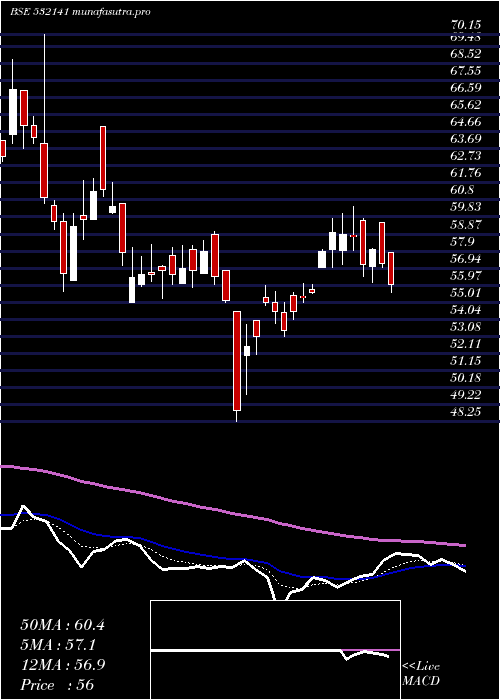
Task: Click the 59.83 price axis label
Action: [466, 207]
